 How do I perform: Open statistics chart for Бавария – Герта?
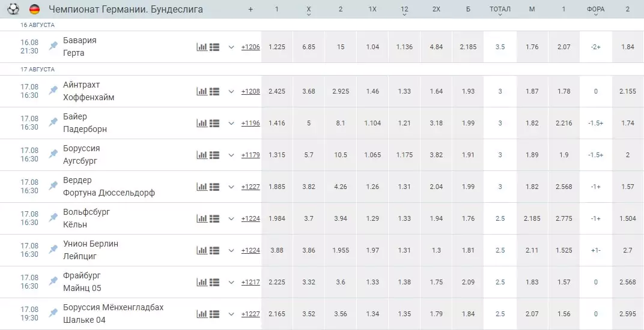(x=202, y=47)
